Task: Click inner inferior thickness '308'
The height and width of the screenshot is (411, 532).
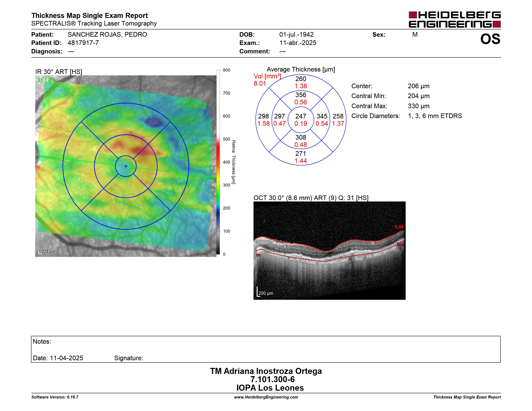Action: tap(301, 137)
